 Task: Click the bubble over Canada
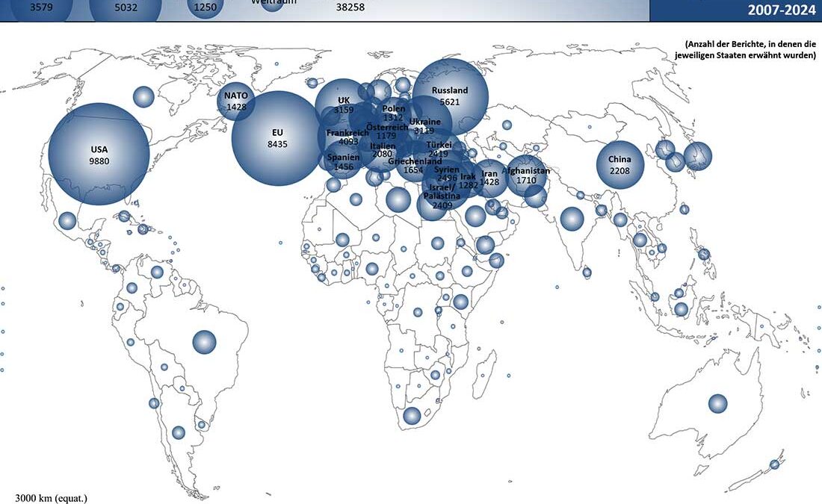click(143, 96)
